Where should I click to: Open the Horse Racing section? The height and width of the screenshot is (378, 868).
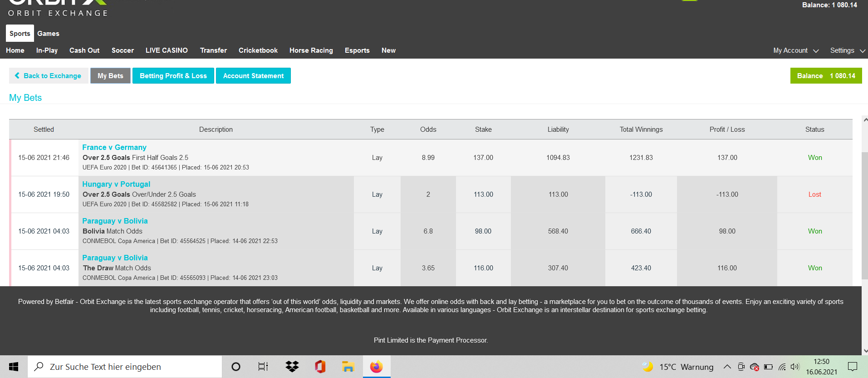point(311,50)
